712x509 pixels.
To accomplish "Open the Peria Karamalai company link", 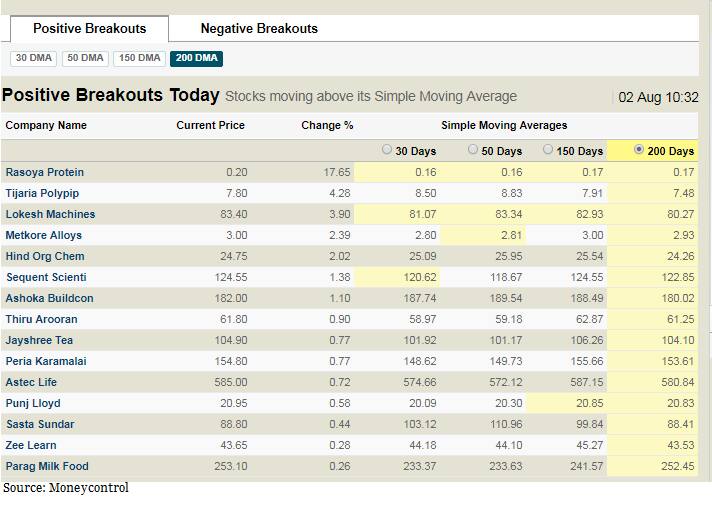I will coord(46,361).
